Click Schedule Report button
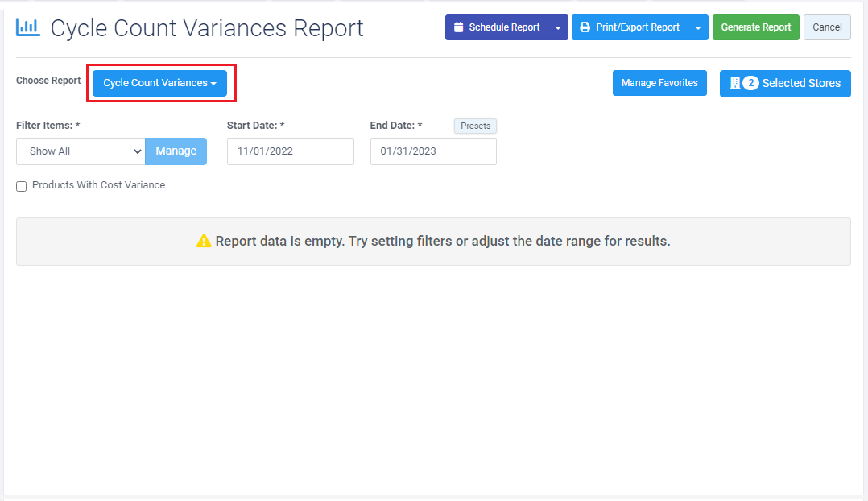This screenshot has width=868, height=501. click(497, 27)
